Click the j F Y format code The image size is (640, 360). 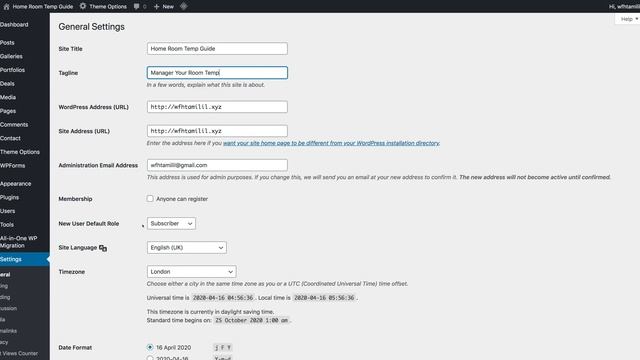coord(222,348)
